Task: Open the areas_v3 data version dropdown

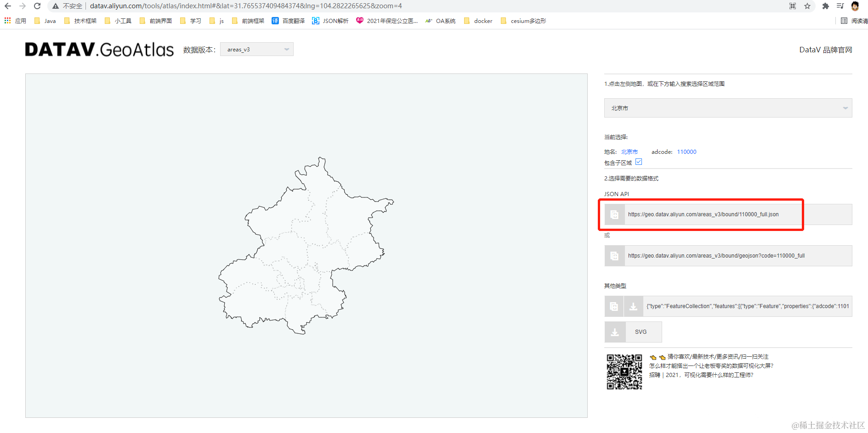Action: point(256,49)
